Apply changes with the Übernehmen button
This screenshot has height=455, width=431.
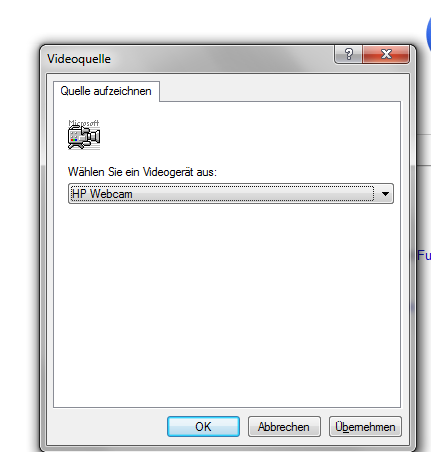pyautogui.click(x=365, y=426)
